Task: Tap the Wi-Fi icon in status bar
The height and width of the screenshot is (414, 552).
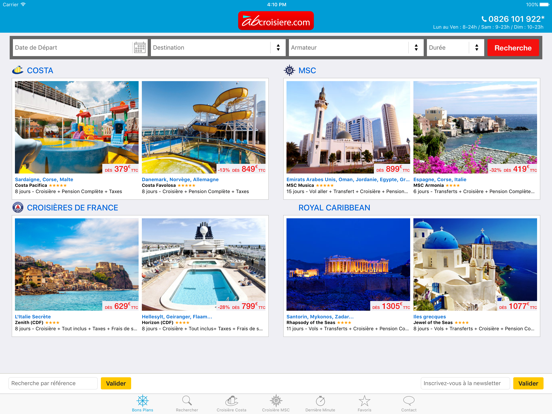Action: click(23, 5)
